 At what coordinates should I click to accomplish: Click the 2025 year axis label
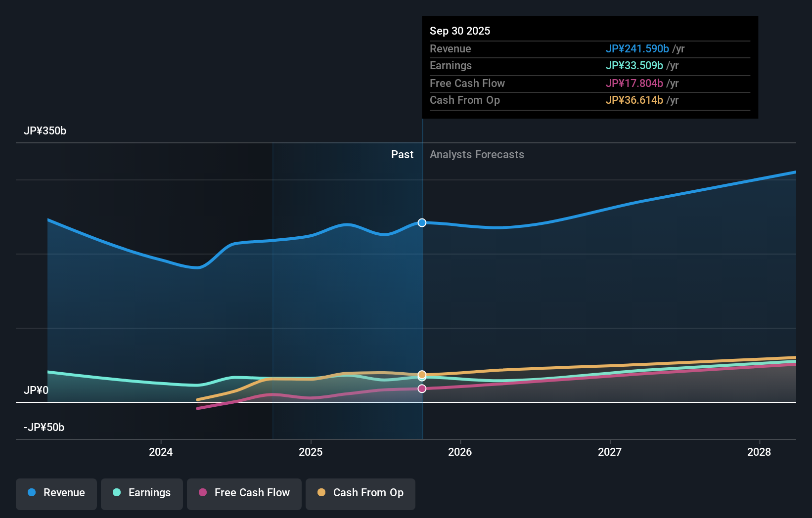pos(311,452)
